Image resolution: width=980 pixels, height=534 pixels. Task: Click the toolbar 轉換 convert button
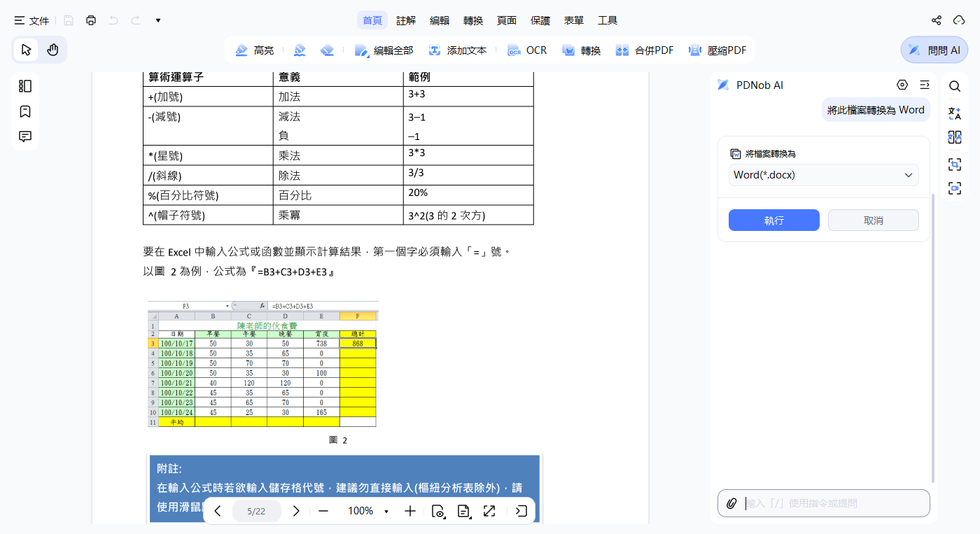coord(582,50)
